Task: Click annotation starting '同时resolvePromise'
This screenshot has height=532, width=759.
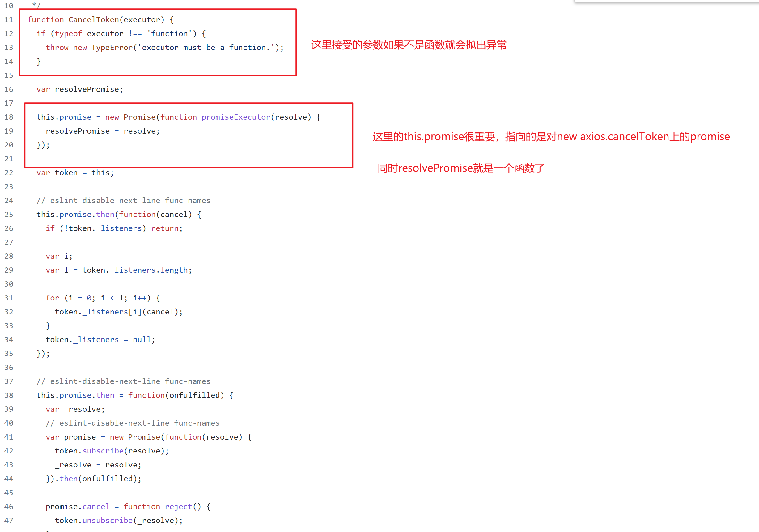Action: (461, 168)
